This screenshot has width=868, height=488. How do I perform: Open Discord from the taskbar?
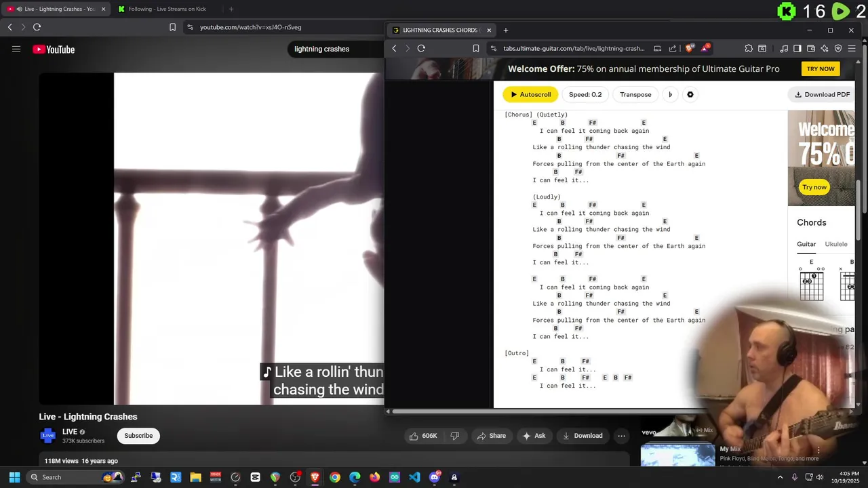435,477
